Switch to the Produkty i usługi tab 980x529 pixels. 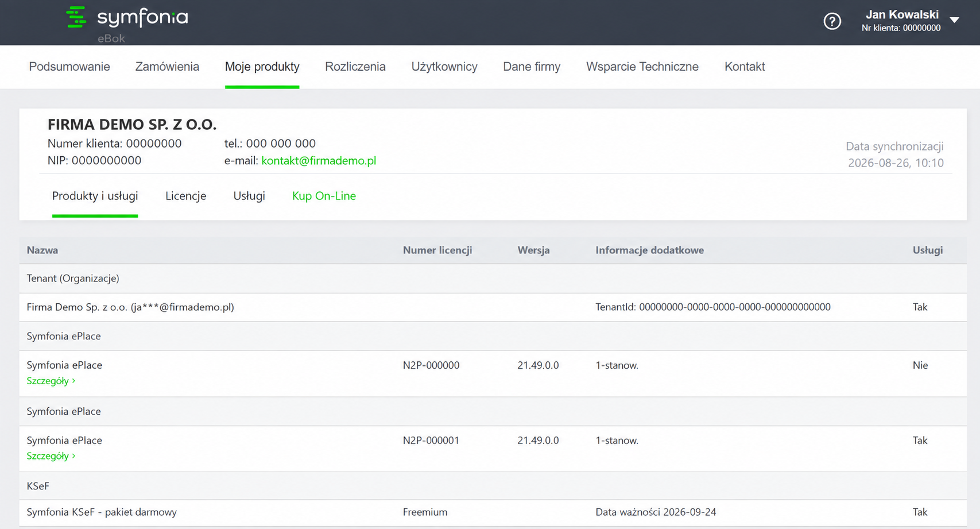click(95, 196)
